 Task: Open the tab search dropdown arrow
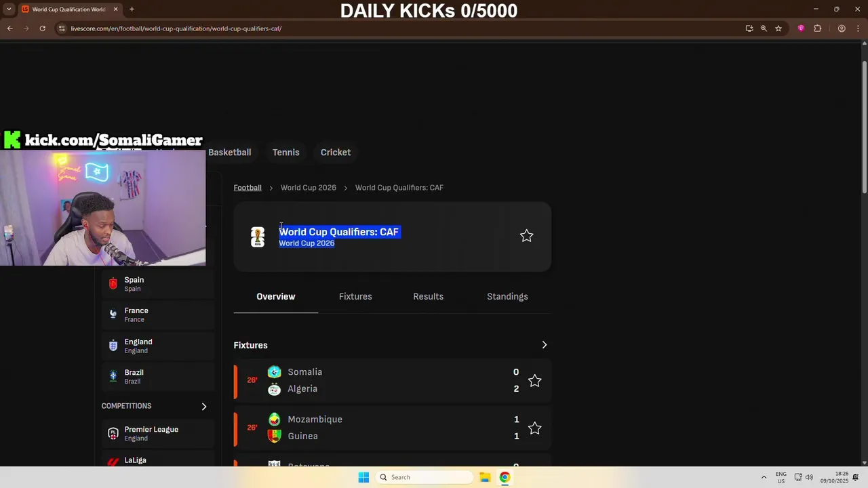click(9, 9)
